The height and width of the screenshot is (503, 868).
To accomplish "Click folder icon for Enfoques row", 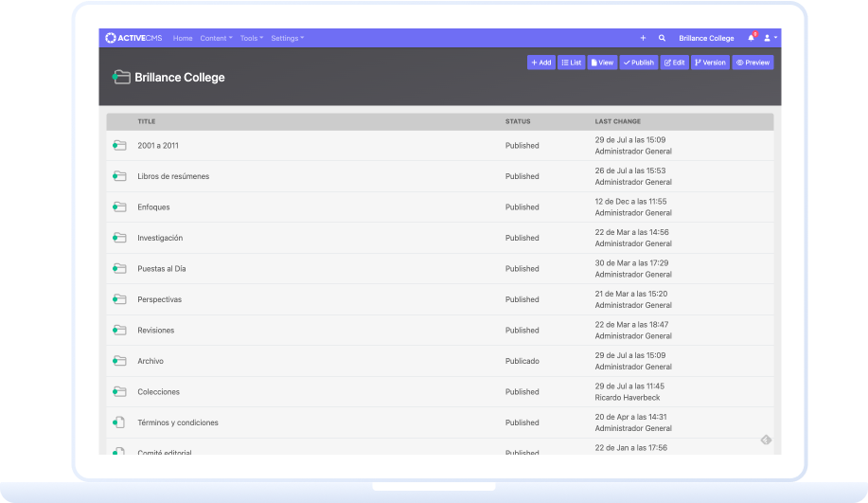I will pyautogui.click(x=119, y=207).
